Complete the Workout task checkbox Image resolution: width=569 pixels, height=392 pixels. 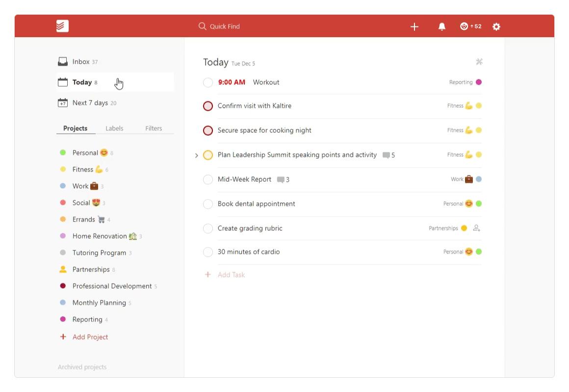coord(208,82)
